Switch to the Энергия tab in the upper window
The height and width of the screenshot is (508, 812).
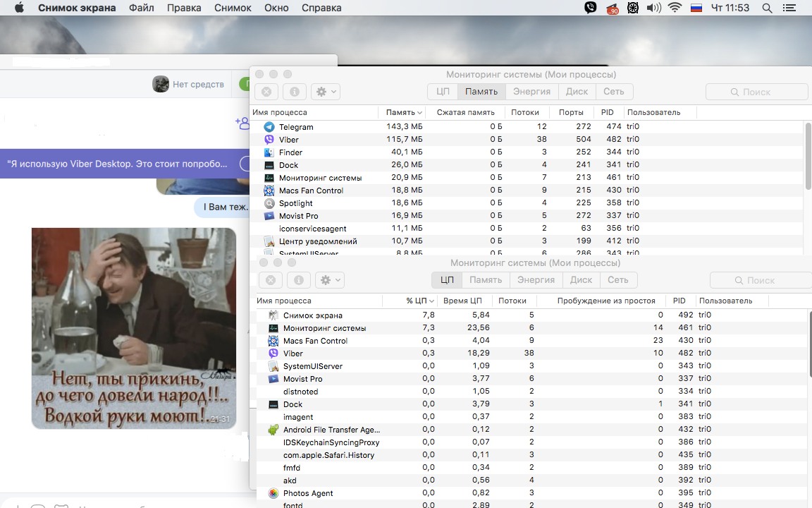(x=531, y=92)
